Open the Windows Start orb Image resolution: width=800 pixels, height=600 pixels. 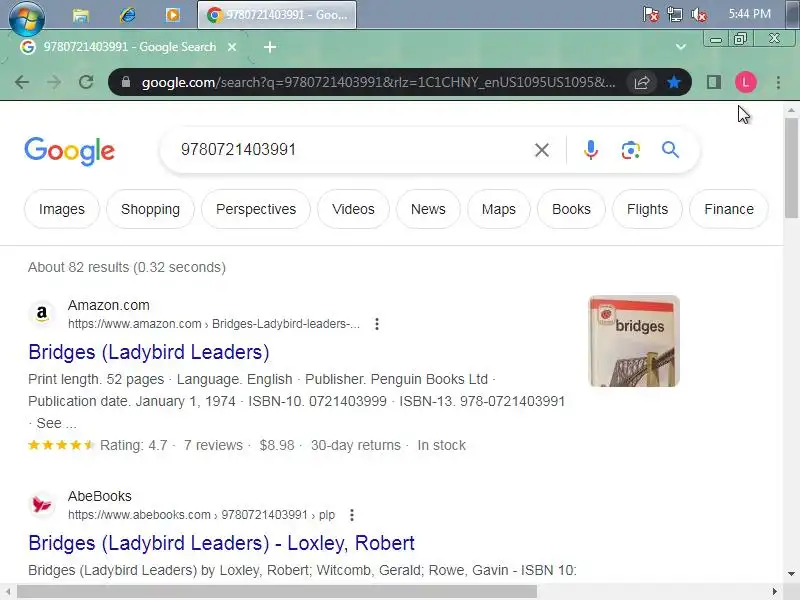[27, 18]
